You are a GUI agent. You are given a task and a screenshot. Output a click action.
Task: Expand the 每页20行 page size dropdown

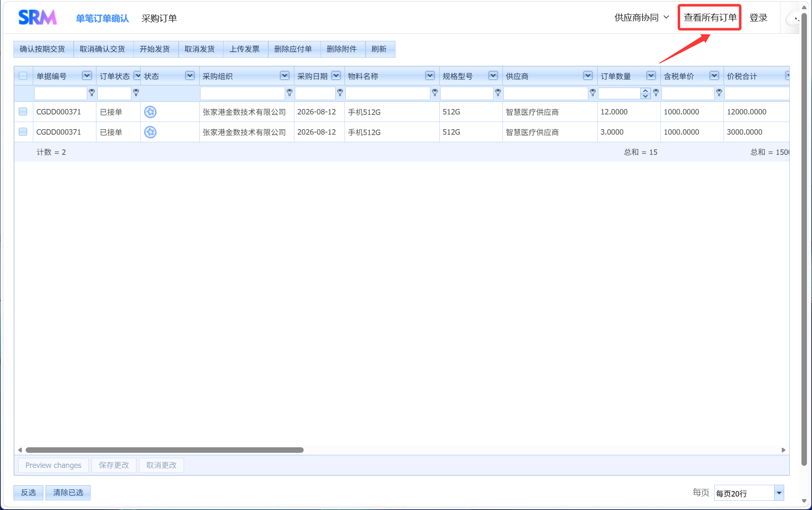pyautogui.click(x=779, y=493)
